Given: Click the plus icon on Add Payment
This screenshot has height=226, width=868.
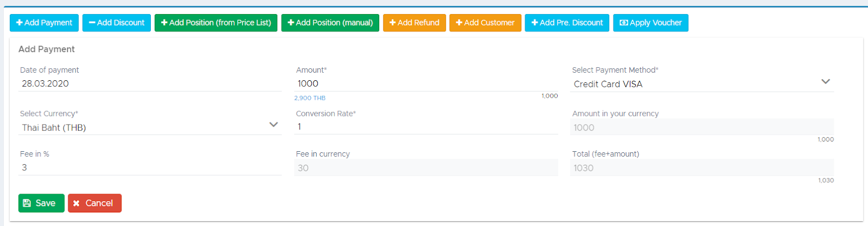Looking at the screenshot, I should point(20,23).
